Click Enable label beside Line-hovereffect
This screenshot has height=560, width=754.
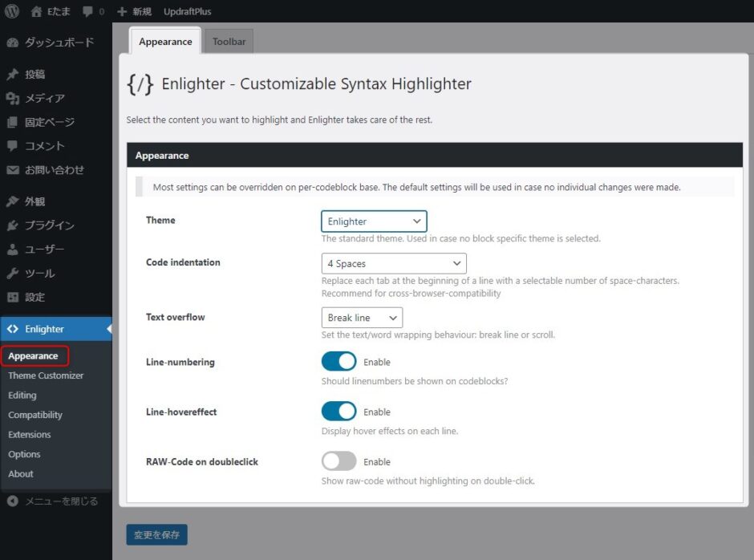click(376, 412)
